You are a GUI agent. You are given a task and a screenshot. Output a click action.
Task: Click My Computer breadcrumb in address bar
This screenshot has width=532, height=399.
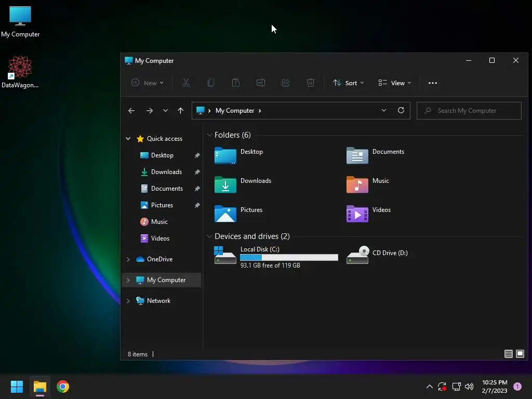(235, 111)
